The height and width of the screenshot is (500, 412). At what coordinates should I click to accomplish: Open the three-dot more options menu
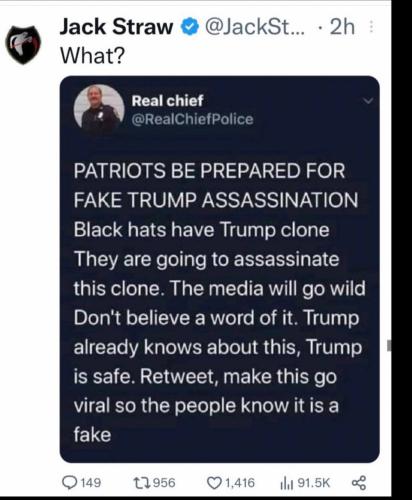(x=371, y=27)
